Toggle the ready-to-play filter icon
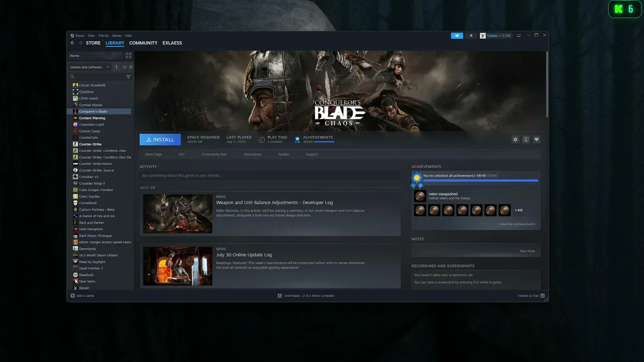The image size is (644, 362). 131,67
